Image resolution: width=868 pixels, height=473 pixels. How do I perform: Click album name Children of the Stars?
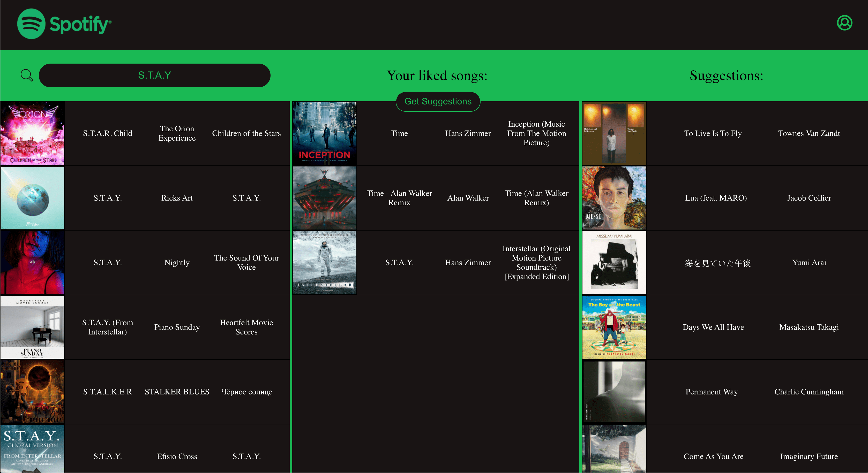[x=246, y=133]
